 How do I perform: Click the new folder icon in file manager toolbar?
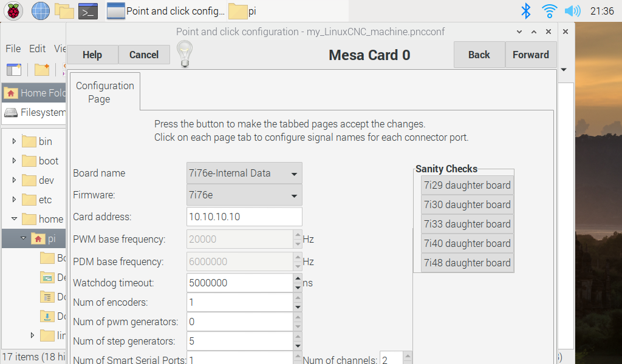42,70
